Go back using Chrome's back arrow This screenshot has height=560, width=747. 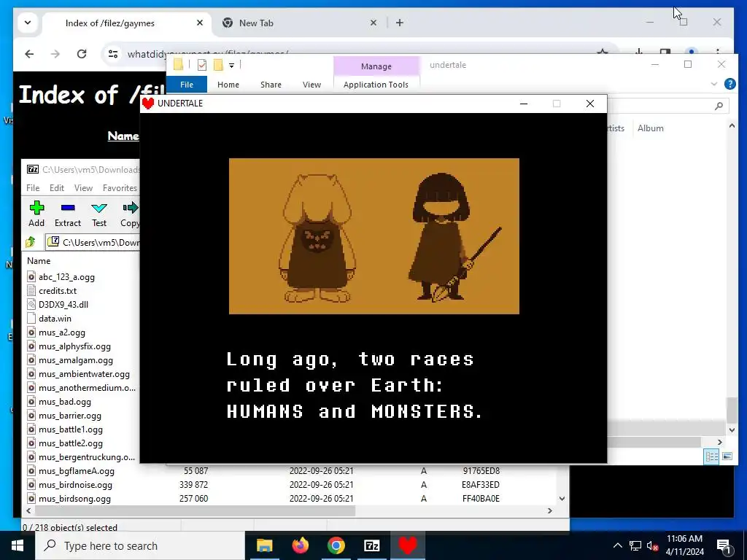[x=29, y=54]
